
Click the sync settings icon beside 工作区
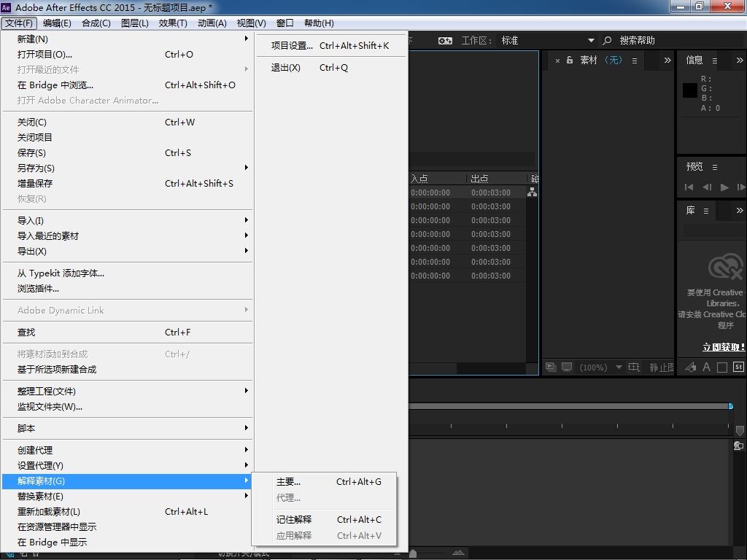point(445,41)
